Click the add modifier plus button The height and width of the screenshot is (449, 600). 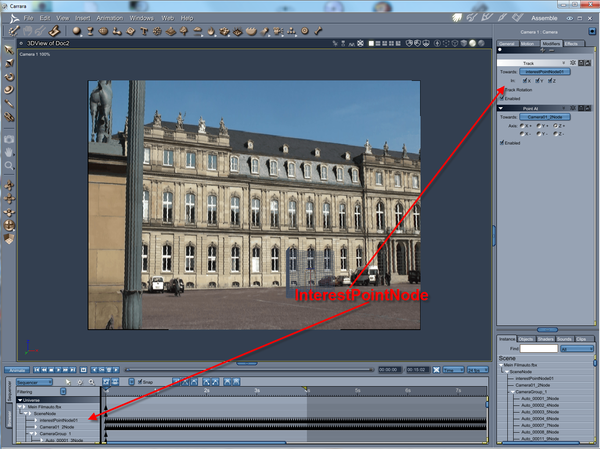[543, 50]
